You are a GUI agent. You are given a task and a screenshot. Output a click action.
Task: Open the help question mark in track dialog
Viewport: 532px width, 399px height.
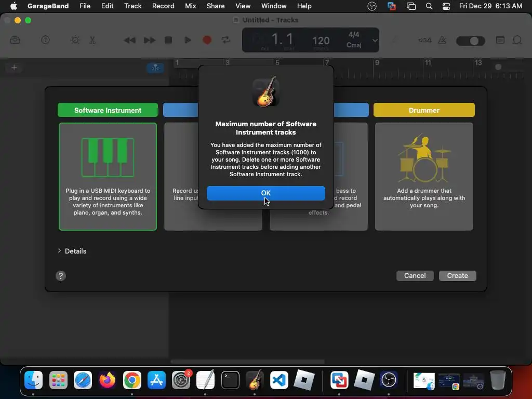(x=61, y=276)
